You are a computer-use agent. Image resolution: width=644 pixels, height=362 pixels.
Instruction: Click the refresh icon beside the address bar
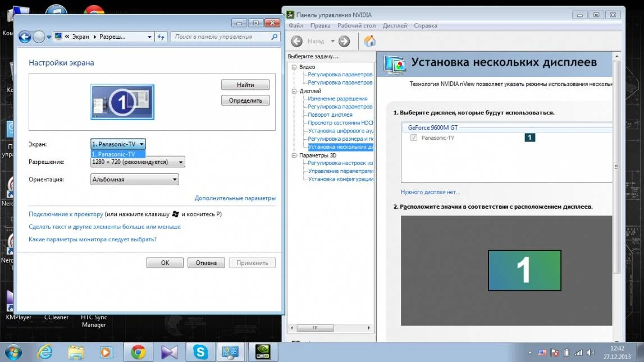tap(161, 37)
